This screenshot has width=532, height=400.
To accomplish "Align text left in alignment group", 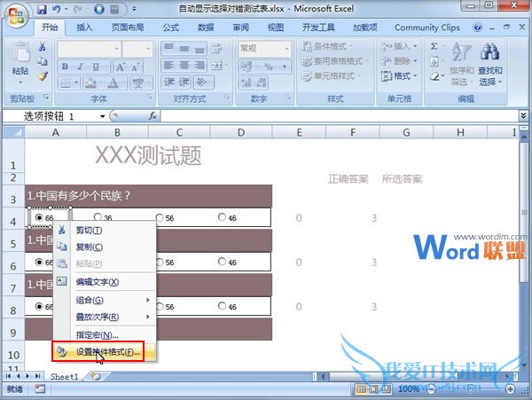I will pyautogui.click(x=168, y=65).
